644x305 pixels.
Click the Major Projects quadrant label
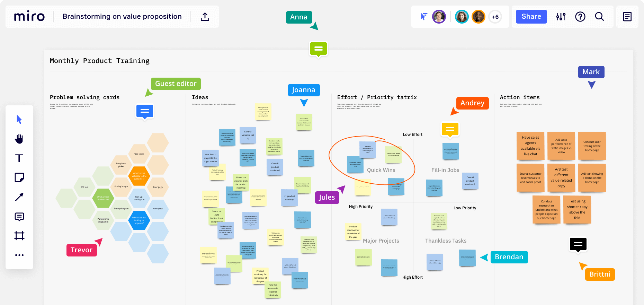coord(381,241)
